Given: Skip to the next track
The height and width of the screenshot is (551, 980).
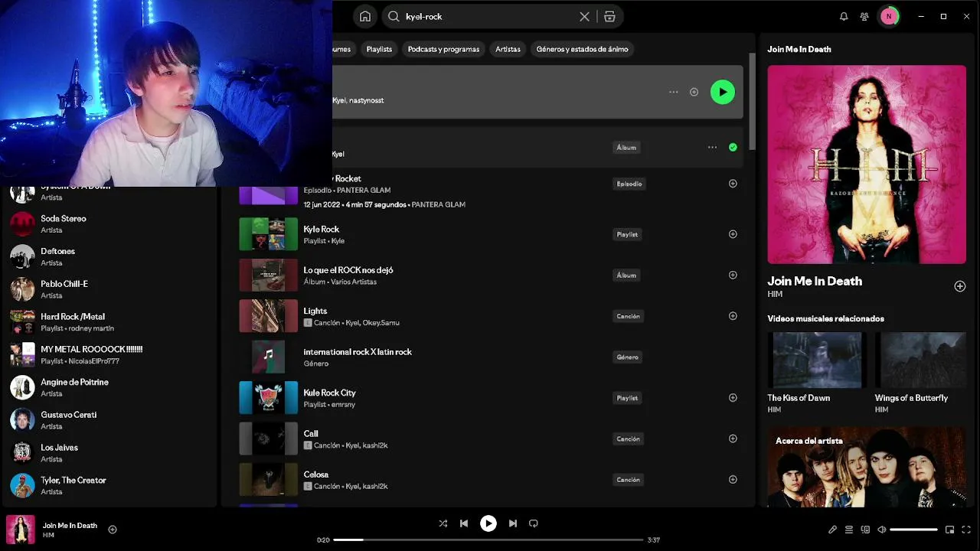Looking at the screenshot, I should [x=513, y=523].
